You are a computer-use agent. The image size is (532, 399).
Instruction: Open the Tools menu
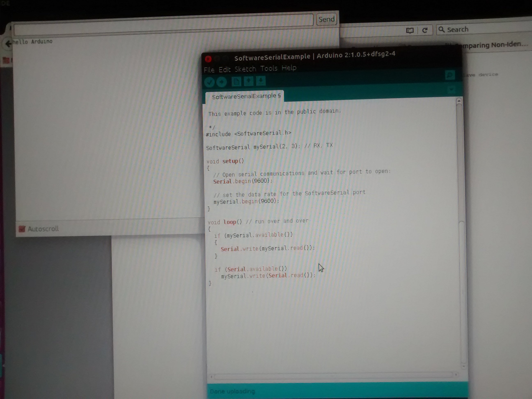[x=269, y=69]
